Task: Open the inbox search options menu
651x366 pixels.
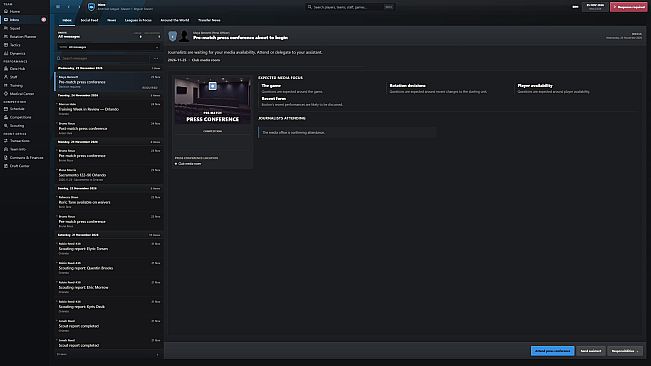Action: tap(156, 59)
